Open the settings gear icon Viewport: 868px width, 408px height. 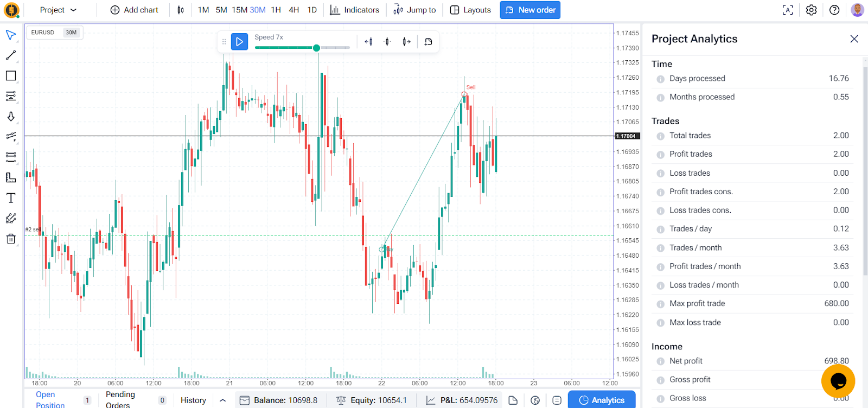tap(811, 10)
